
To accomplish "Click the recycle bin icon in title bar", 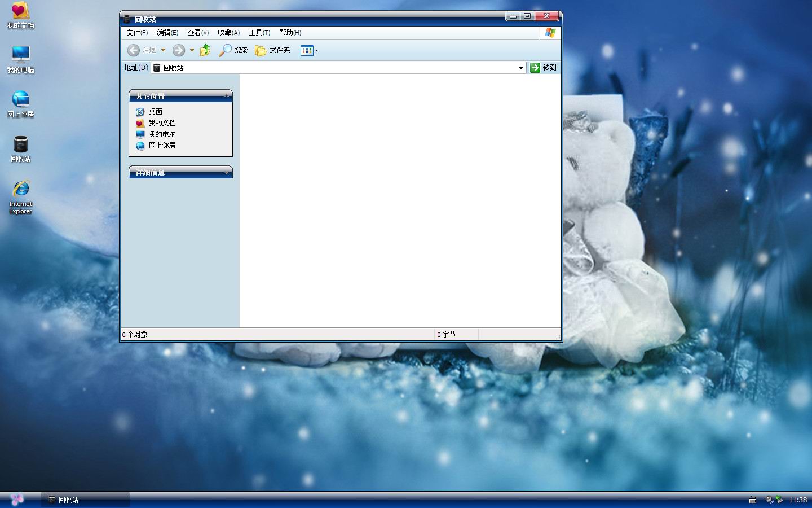I will tap(127, 19).
